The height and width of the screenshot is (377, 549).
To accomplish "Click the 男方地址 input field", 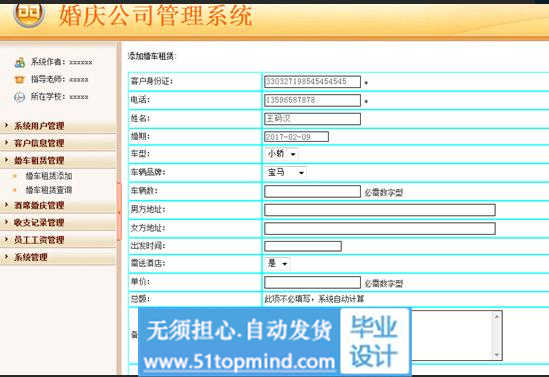I will [380, 210].
